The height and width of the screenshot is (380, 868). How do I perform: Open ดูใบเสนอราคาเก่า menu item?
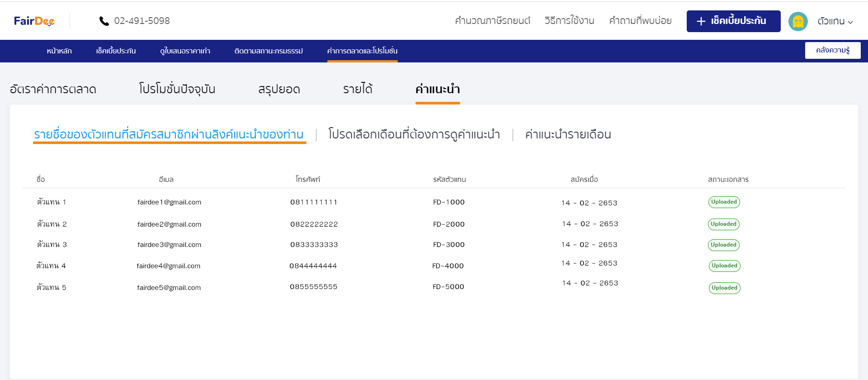185,51
